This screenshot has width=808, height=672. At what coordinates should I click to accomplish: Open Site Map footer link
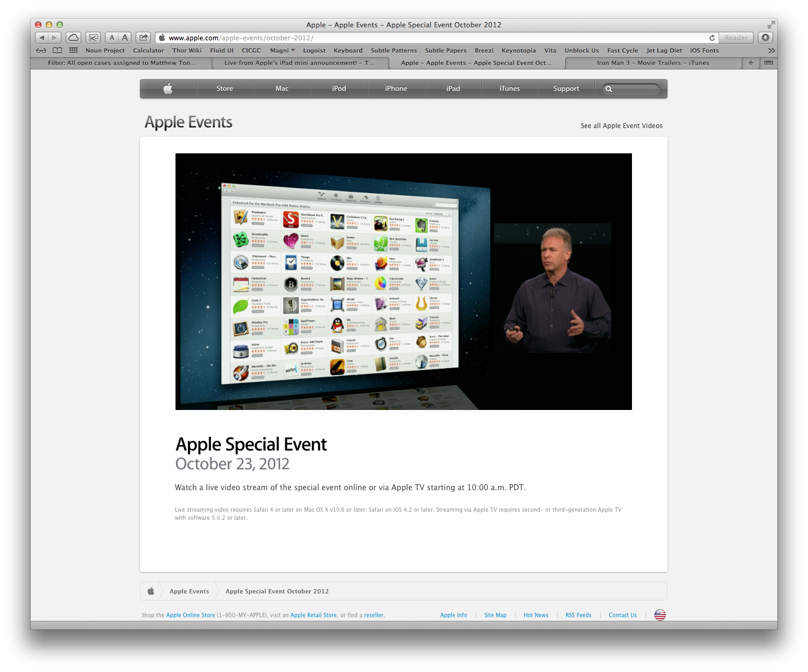pyautogui.click(x=495, y=615)
